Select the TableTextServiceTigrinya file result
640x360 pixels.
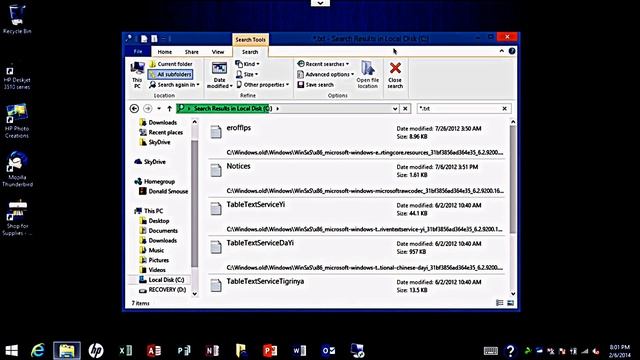pyautogui.click(x=356, y=287)
